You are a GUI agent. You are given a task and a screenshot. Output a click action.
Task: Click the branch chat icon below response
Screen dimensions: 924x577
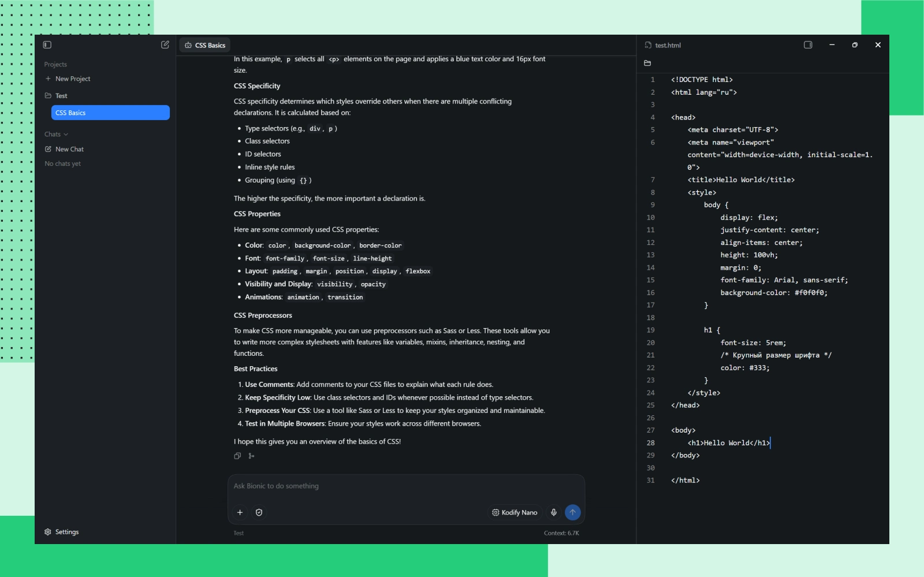(251, 456)
